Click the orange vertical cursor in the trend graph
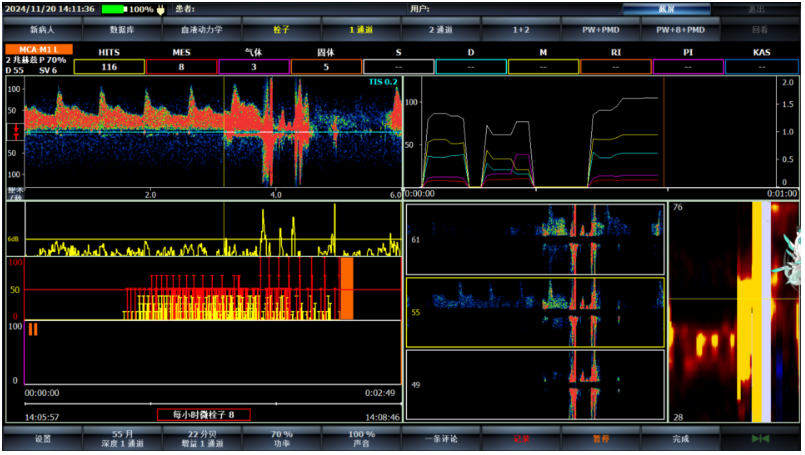 (x=664, y=131)
